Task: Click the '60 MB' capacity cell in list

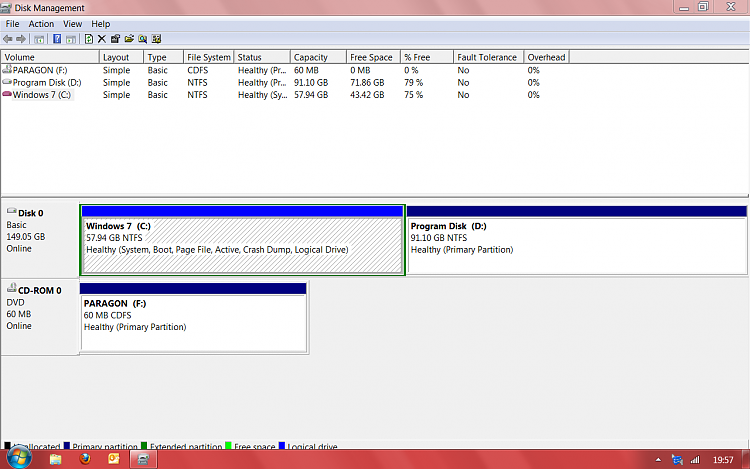Action: click(306, 70)
